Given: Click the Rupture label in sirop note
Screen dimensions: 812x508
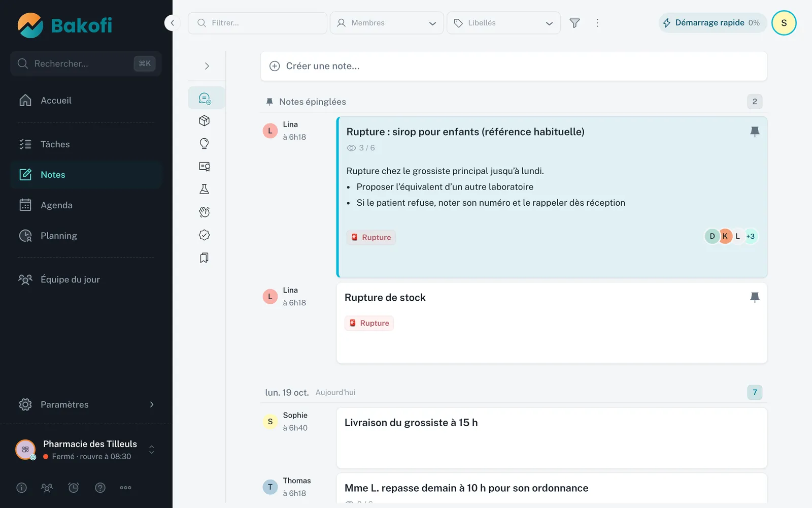Looking at the screenshot, I should [371, 237].
